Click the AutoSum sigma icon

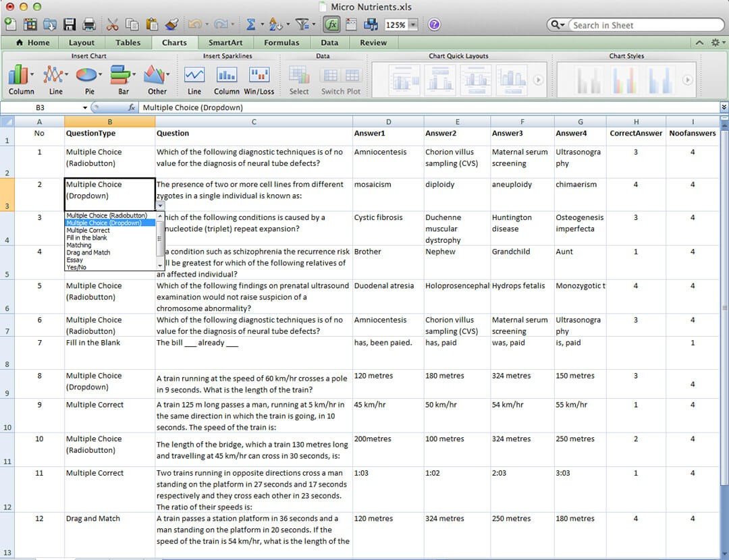tap(250, 24)
